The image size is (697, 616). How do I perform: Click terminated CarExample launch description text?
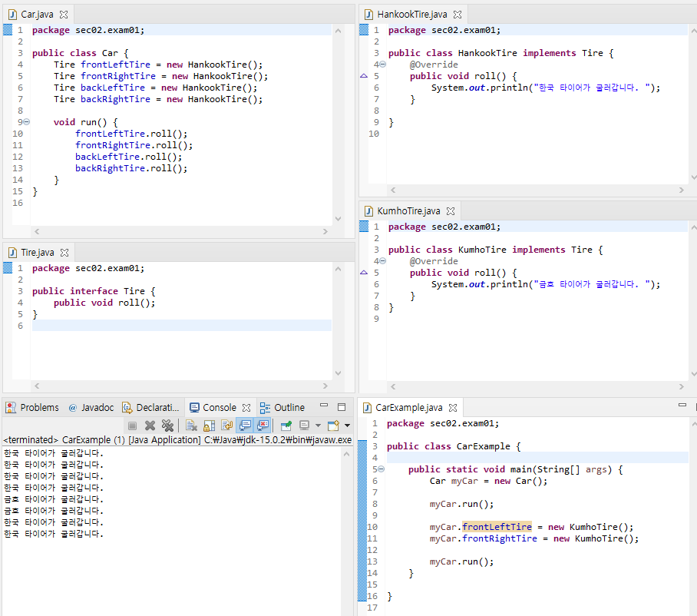[x=177, y=440]
